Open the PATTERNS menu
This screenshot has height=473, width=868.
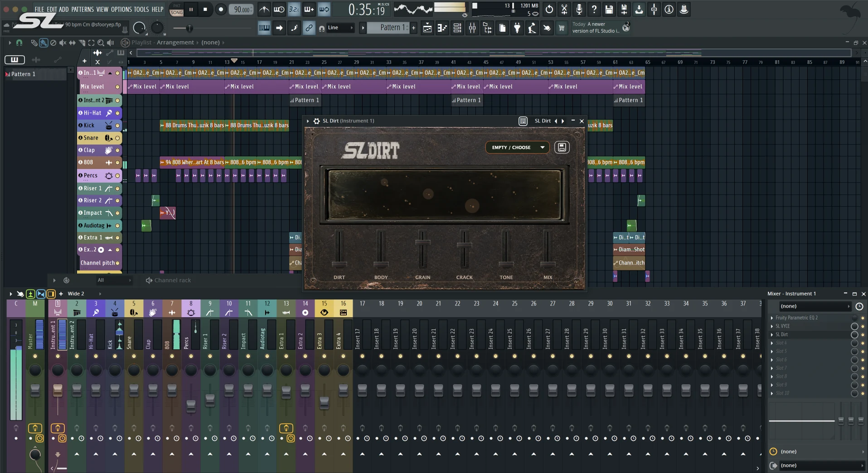point(82,9)
